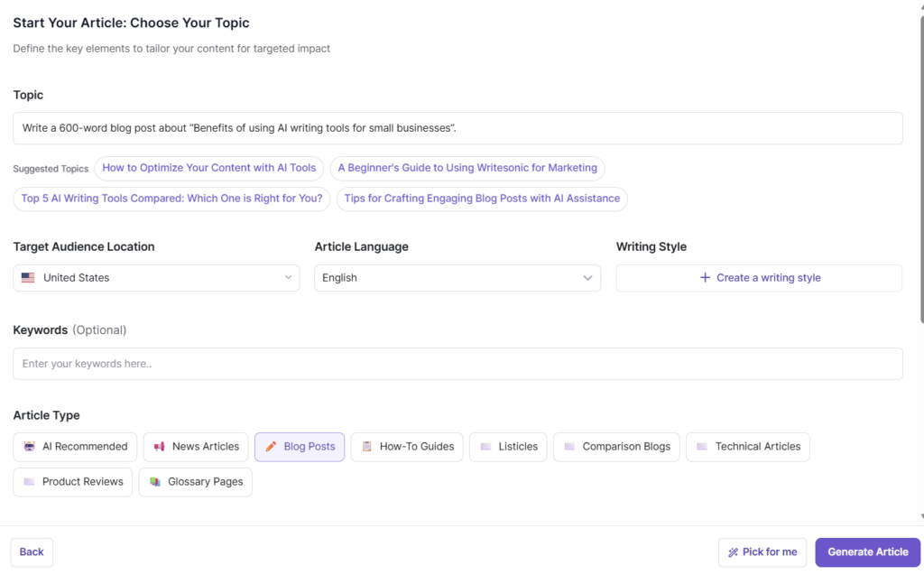Open the Target Audience Location dropdown

point(155,277)
